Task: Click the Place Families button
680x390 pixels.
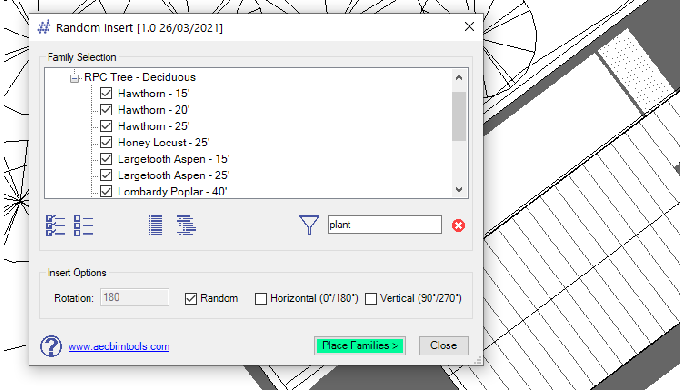Action: [360, 346]
